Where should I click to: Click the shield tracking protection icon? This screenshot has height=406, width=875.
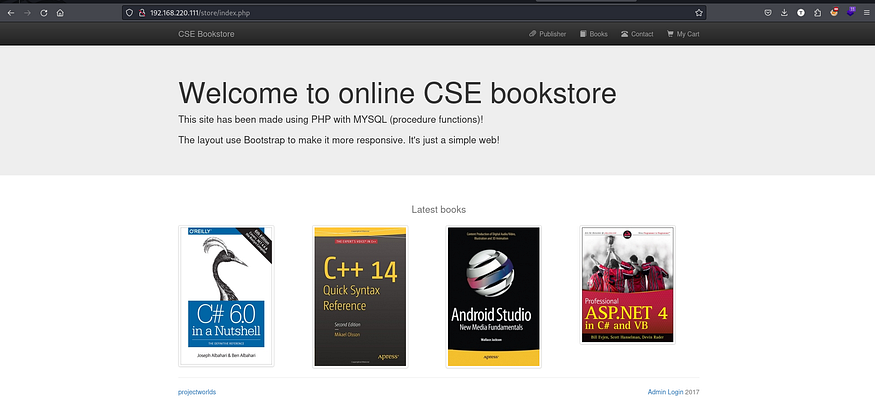point(129,13)
